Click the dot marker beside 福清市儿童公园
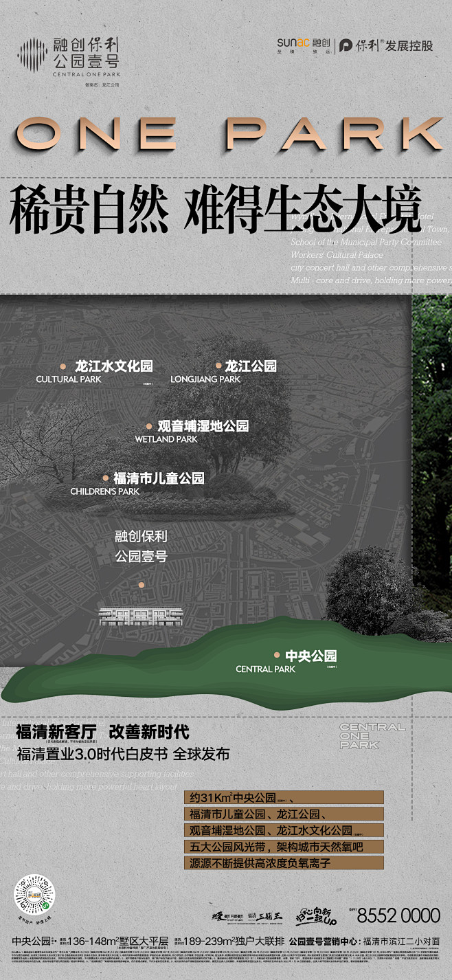Viewport: 452px width, 980px height. [106, 478]
